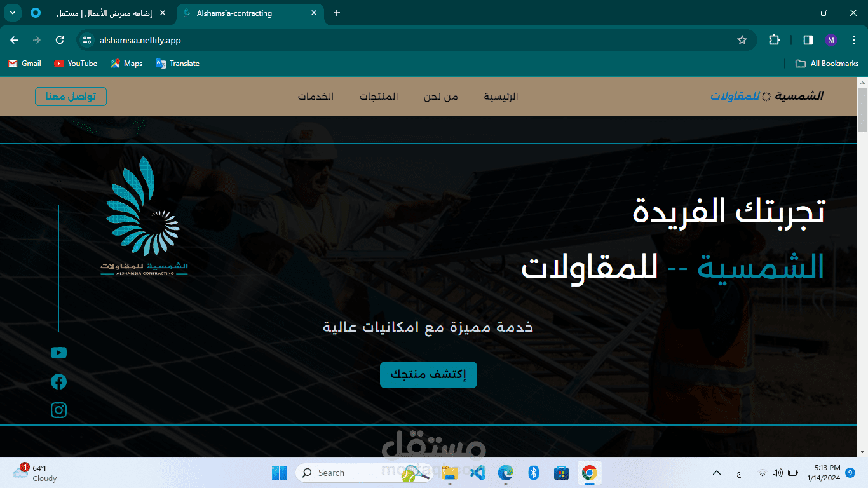The height and width of the screenshot is (488, 868).
Task: Close the Alshamsia-contracting tab
Action: (x=314, y=13)
